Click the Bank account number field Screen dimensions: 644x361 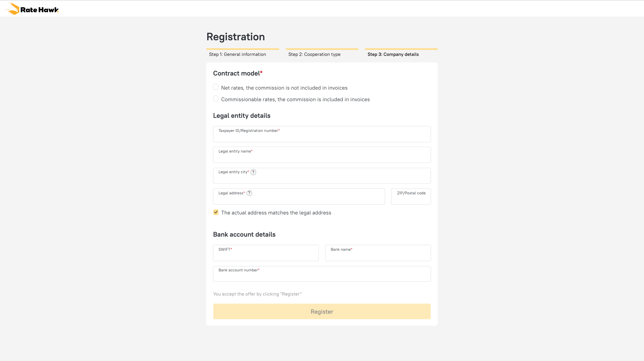point(322,275)
